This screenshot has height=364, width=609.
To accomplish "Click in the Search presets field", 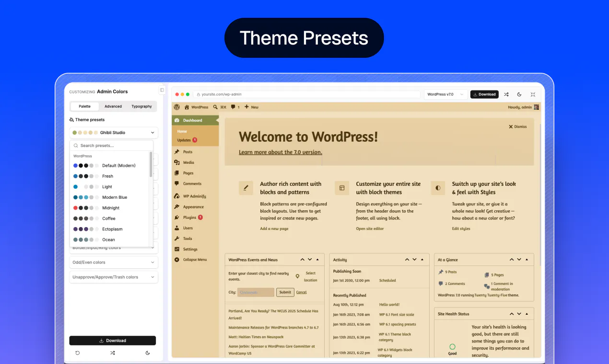I will coord(112,146).
